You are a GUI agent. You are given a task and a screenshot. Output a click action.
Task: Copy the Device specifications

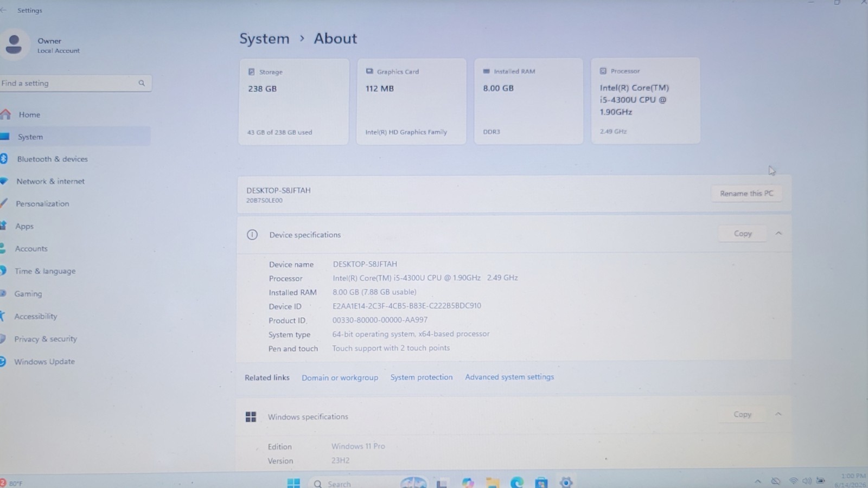pos(743,233)
